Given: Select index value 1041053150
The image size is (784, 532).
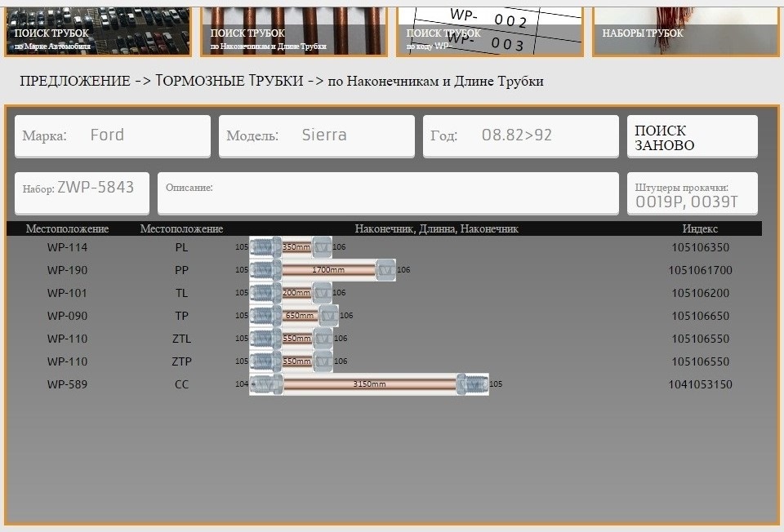Looking at the screenshot, I should pyautogui.click(x=700, y=384).
